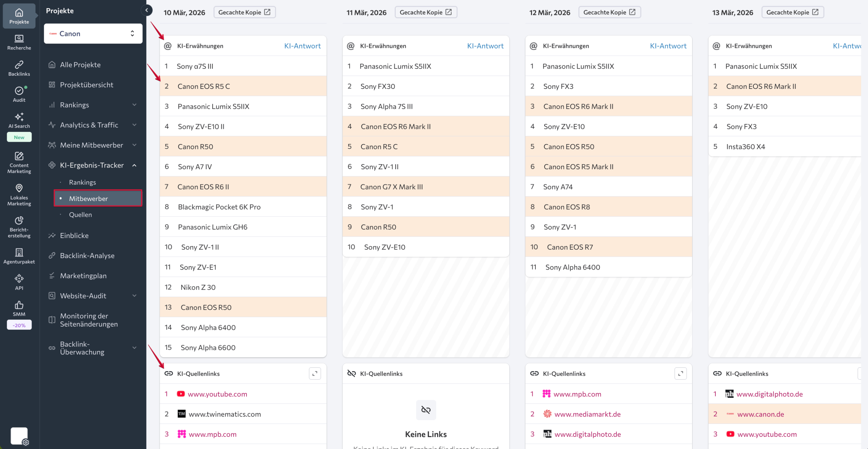Expand Analytics & Traffic menu group
The height and width of the screenshot is (449, 868).
click(135, 125)
